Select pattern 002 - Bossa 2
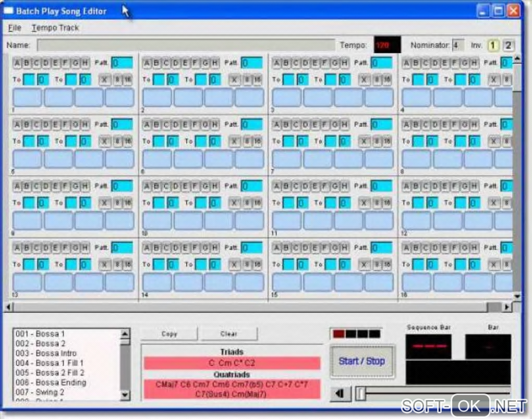532x419 pixels. [40, 343]
